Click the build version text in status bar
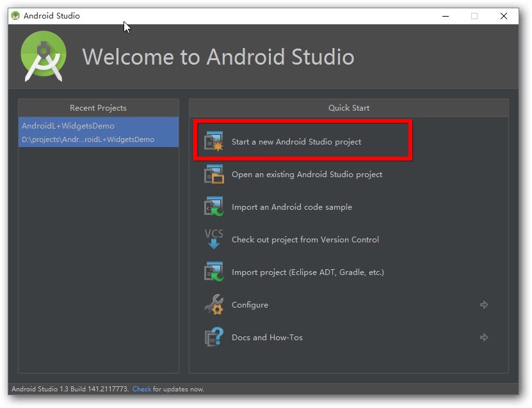Image resolution: width=532 pixels, height=408 pixels. 70,389
